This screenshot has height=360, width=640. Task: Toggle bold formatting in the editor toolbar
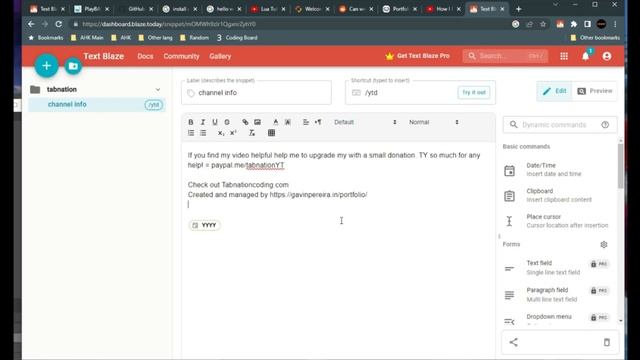[191, 122]
